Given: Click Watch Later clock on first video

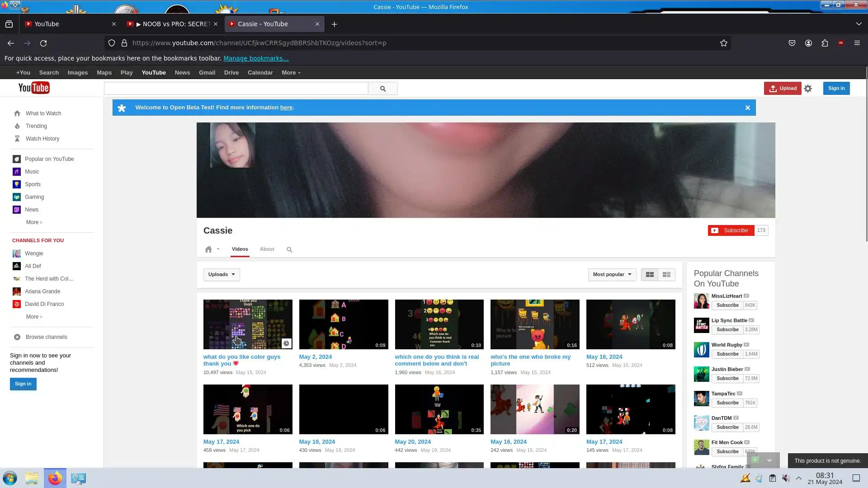Looking at the screenshot, I should [286, 344].
